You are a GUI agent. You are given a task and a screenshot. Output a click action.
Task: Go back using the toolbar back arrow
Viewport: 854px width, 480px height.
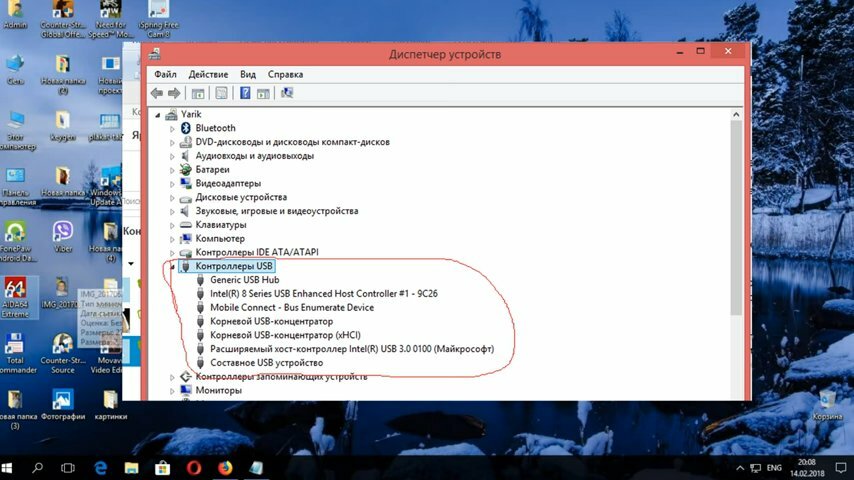(157, 93)
